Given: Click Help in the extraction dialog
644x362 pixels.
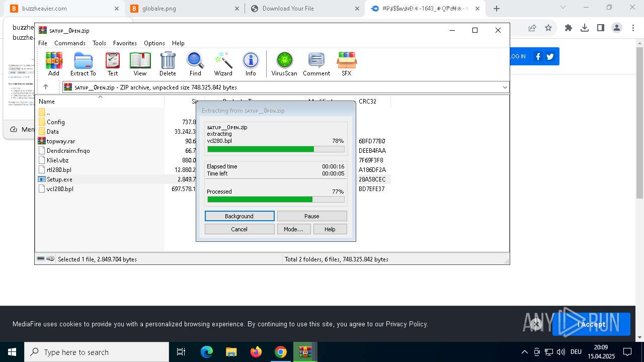Looking at the screenshot, I should click(x=330, y=229).
